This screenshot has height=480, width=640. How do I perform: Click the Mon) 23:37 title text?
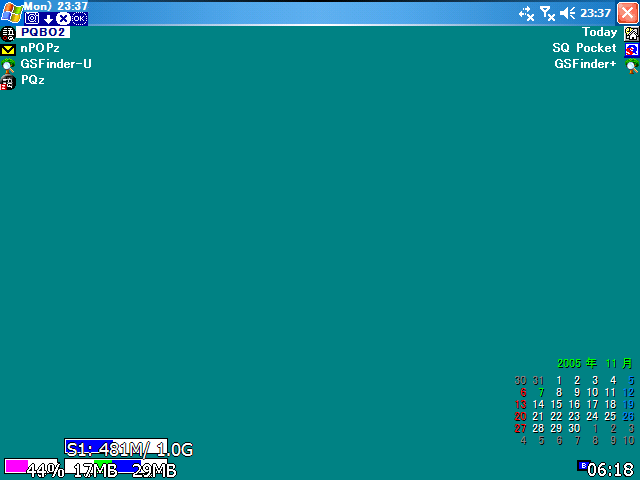(x=56, y=6)
